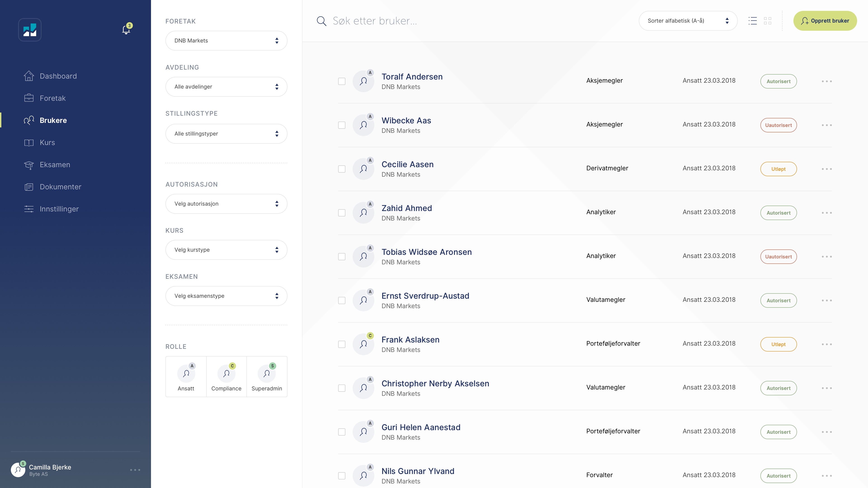Viewport: 868px width, 488px height.
Task: Open the Velg eksamenstype dropdown
Action: point(226,296)
